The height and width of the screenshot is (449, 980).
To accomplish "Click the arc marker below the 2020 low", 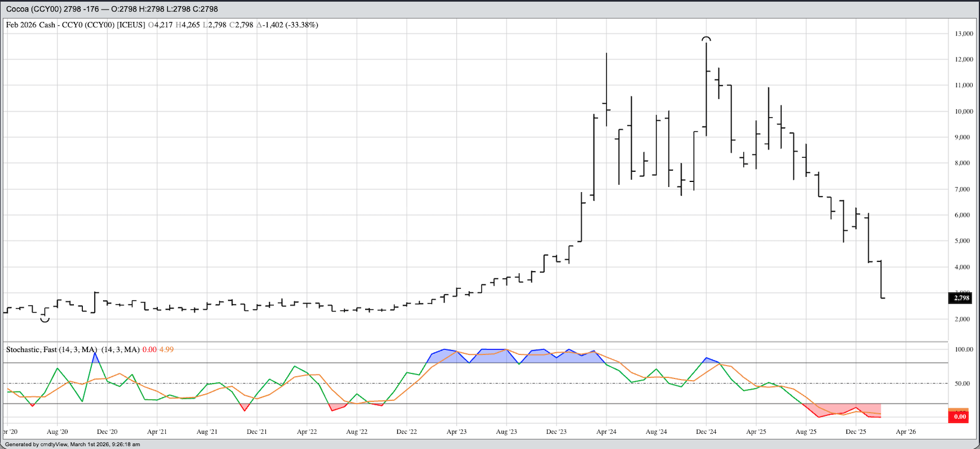I will tap(45, 320).
